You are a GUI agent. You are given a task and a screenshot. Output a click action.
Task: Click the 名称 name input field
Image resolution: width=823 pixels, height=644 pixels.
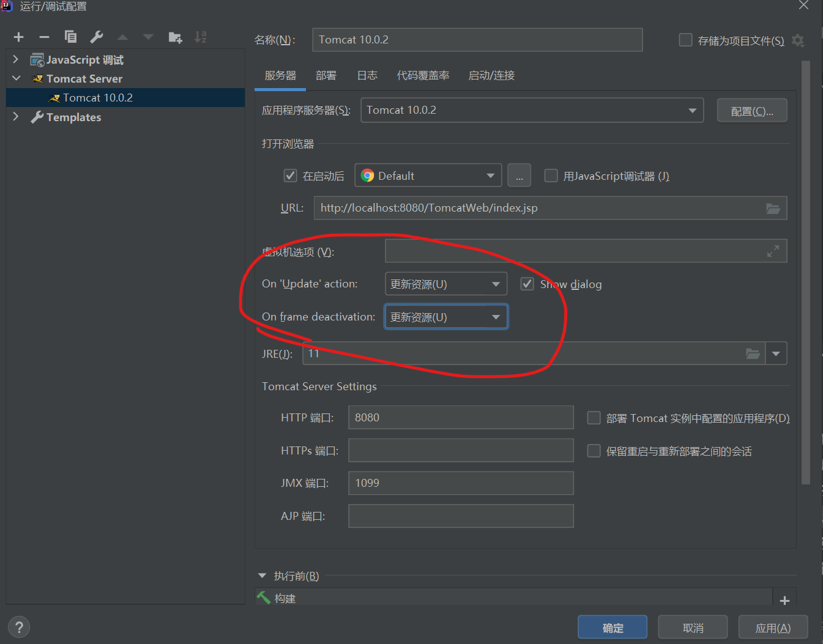tap(477, 40)
